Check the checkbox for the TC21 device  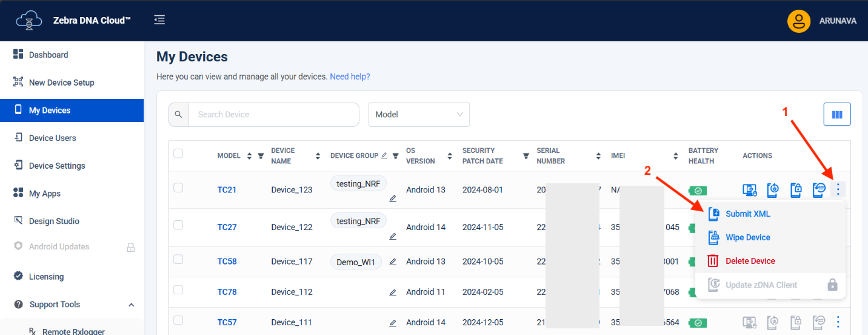(178, 188)
